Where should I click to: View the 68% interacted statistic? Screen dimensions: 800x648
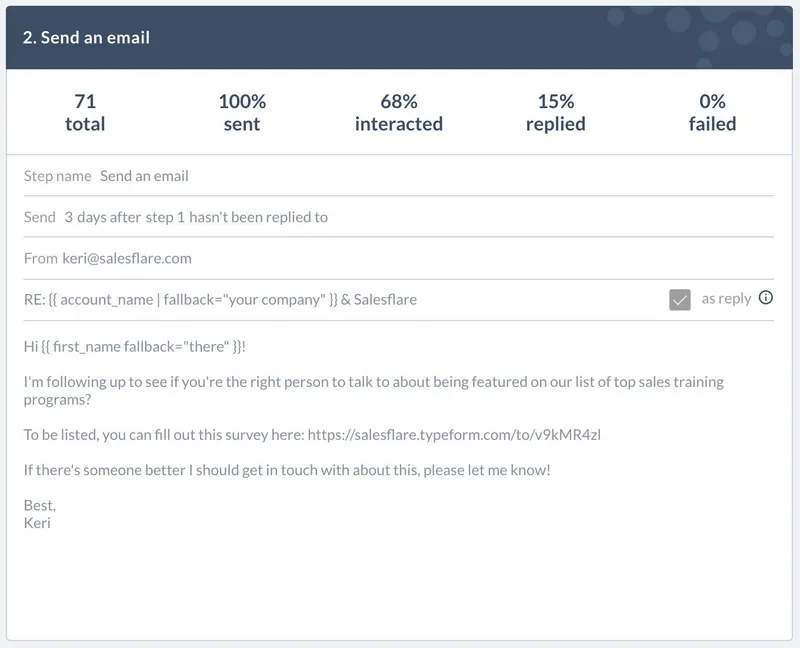click(x=399, y=112)
